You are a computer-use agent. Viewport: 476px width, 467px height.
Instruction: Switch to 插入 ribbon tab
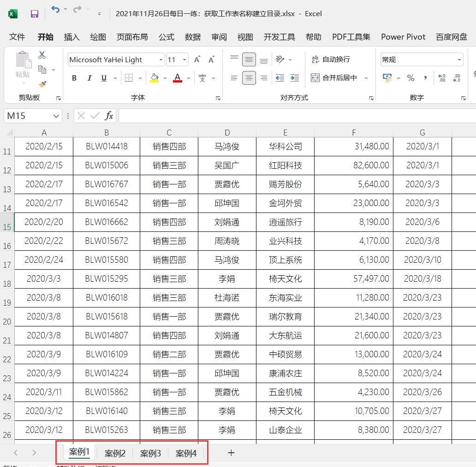click(x=71, y=37)
